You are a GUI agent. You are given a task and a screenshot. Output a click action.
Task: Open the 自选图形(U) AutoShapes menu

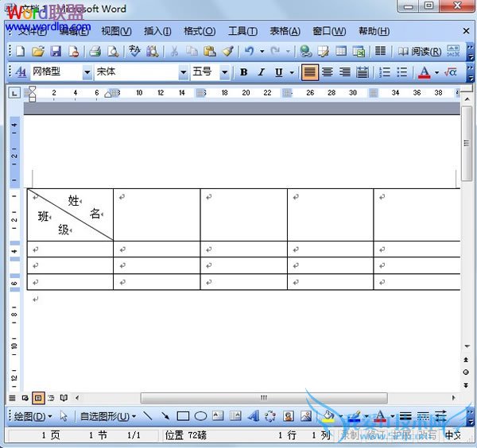point(108,416)
